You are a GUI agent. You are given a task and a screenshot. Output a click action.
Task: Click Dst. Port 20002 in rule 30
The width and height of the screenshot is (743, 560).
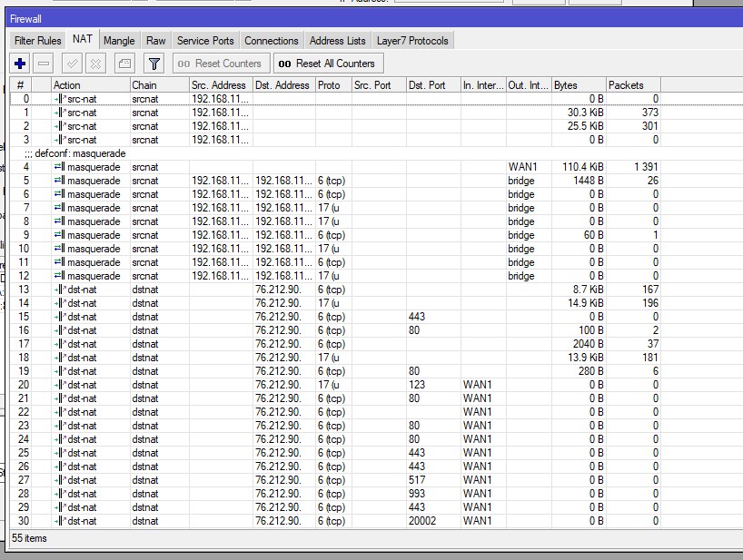click(422, 521)
